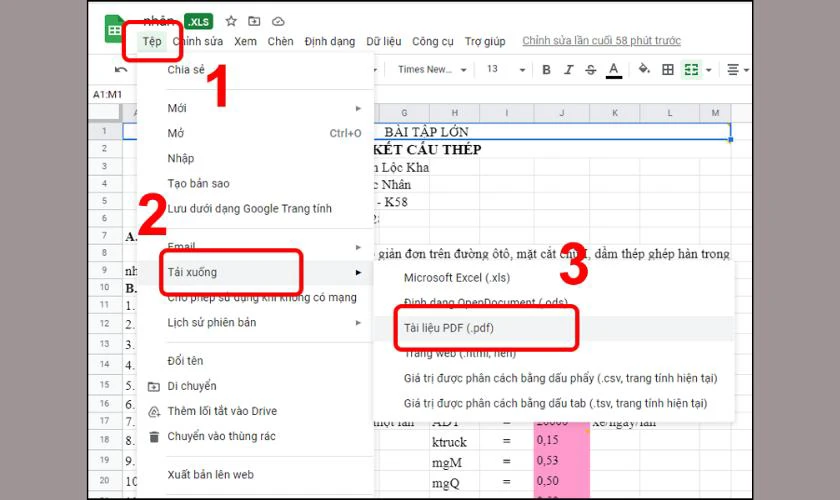Click the move-to-folder icon beside the title
840x500 pixels.
[254, 21]
